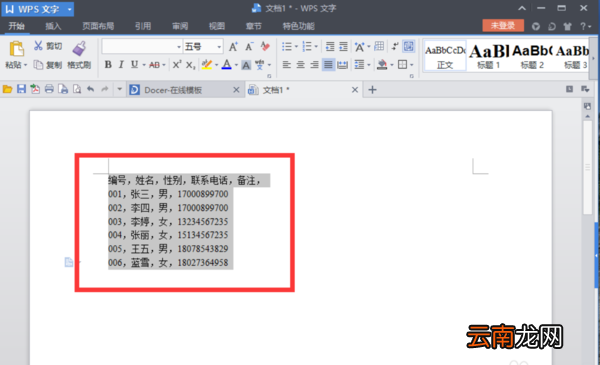Toggle superscript X² formatting
600x365 pixels.
pos(176,65)
